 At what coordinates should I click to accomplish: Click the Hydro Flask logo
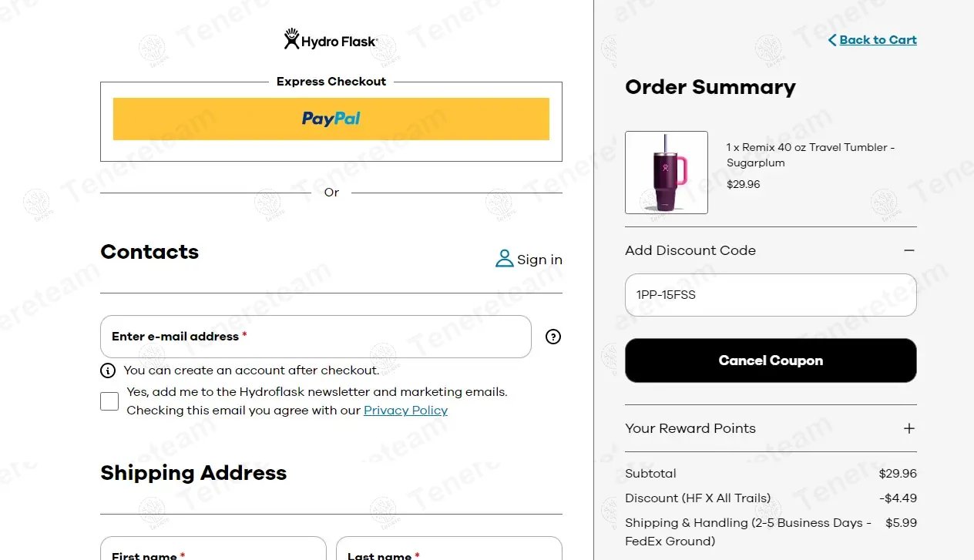tap(331, 40)
